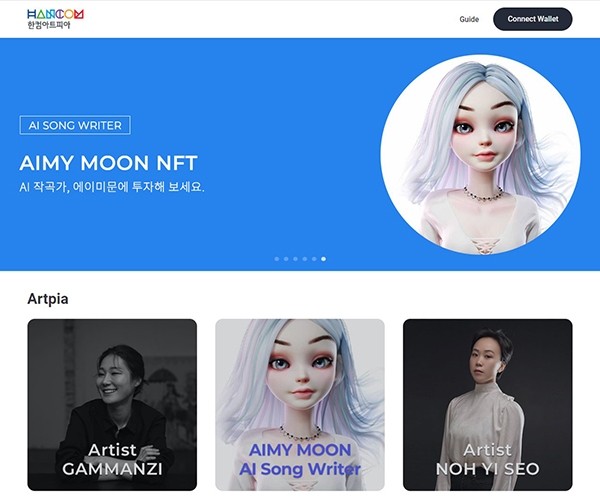Go to fifth carousel slide dot

pyautogui.click(x=314, y=259)
